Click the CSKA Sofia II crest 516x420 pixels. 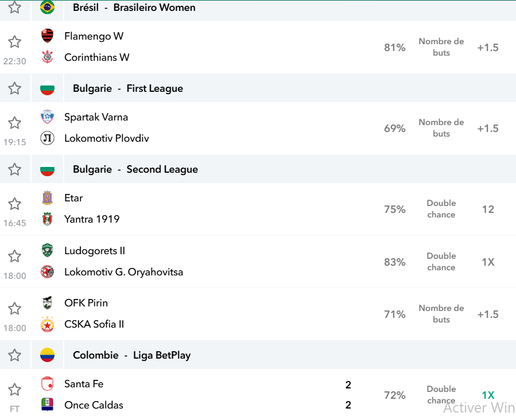pos(48,324)
